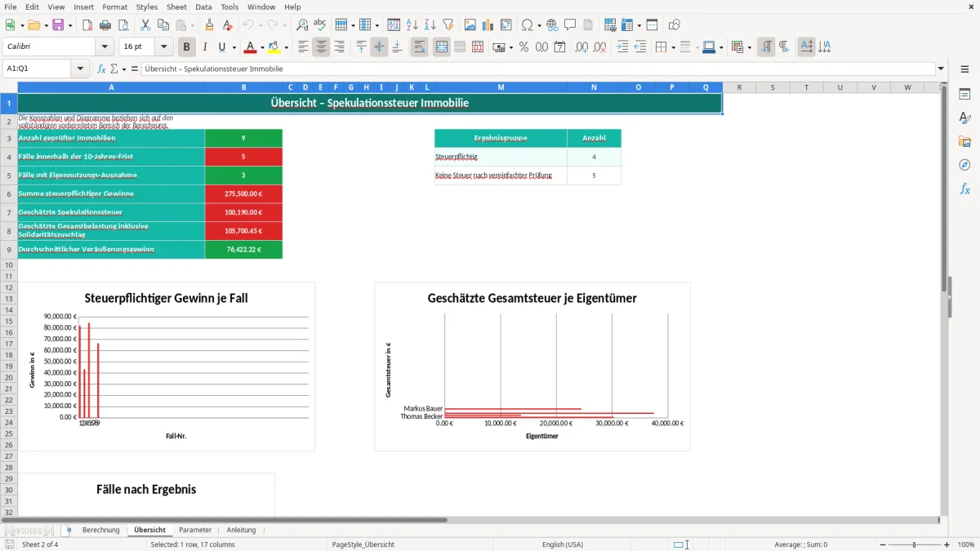The image size is (980, 551).
Task: Click the Clear Direct Formatting icon
Action: (x=227, y=25)
